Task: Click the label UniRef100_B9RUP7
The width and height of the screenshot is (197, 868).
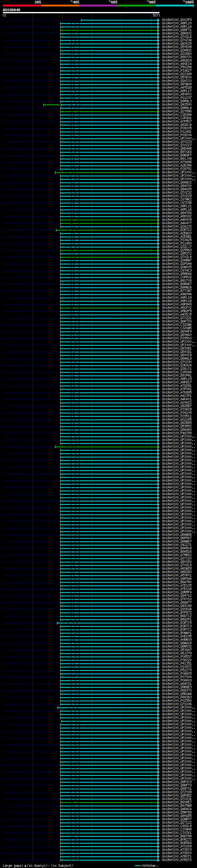Action: (x=176, y=155)
